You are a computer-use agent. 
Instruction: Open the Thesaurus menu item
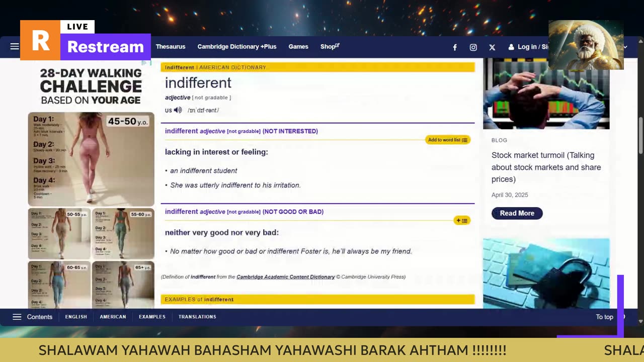click(x=171, y=47)
